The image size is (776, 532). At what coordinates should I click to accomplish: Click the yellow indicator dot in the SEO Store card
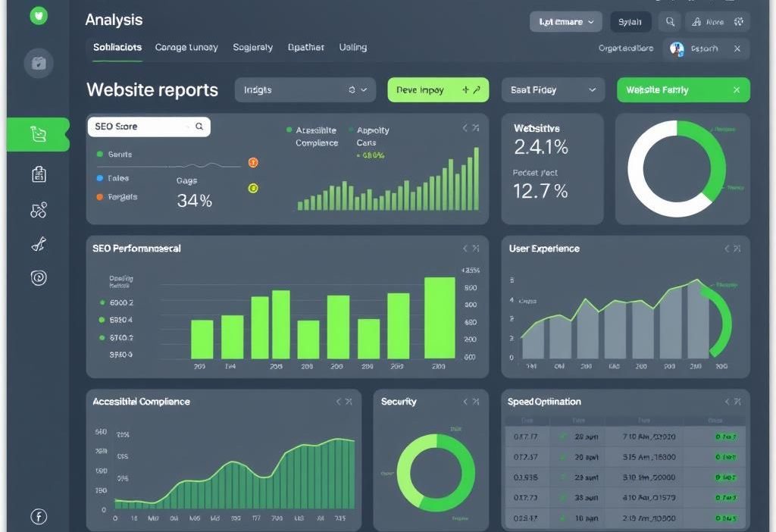tap(253, 188)
